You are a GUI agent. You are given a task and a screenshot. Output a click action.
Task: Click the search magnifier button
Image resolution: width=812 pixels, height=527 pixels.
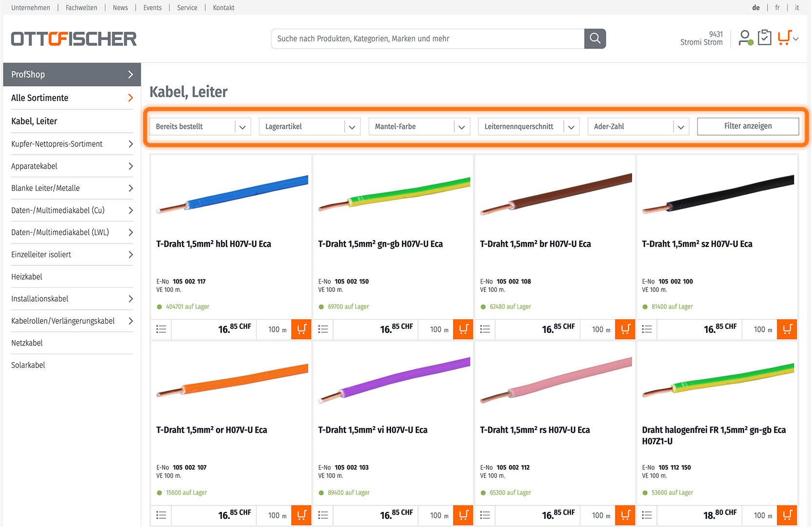point(594,39)
